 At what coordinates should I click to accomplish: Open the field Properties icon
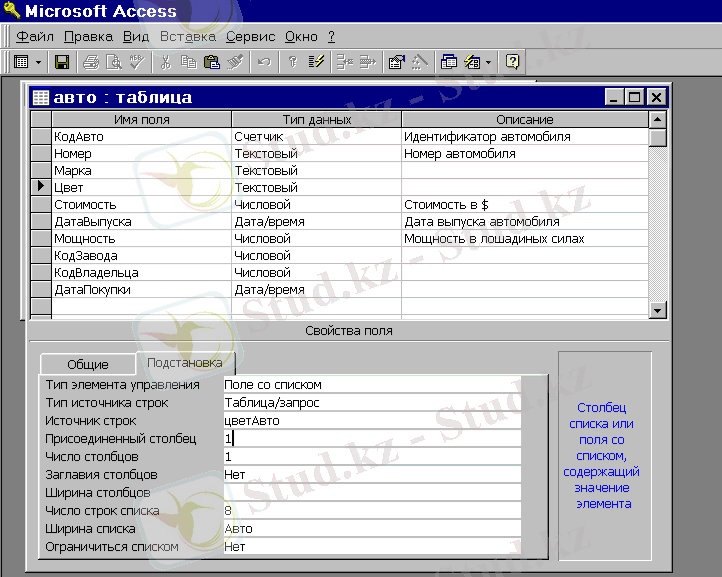[x=396, y=62]
